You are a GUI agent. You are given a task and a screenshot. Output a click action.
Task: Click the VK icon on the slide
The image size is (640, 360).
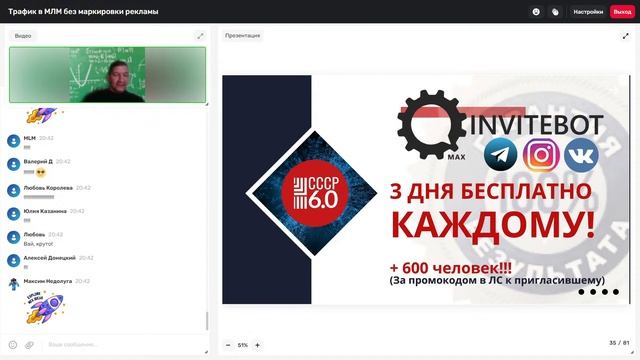(581, 155)
